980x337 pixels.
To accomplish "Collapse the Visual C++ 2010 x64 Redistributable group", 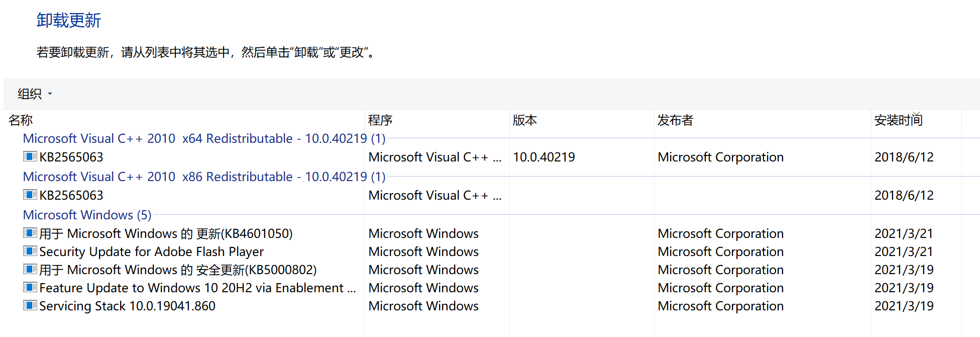I will tap(204, 138).
